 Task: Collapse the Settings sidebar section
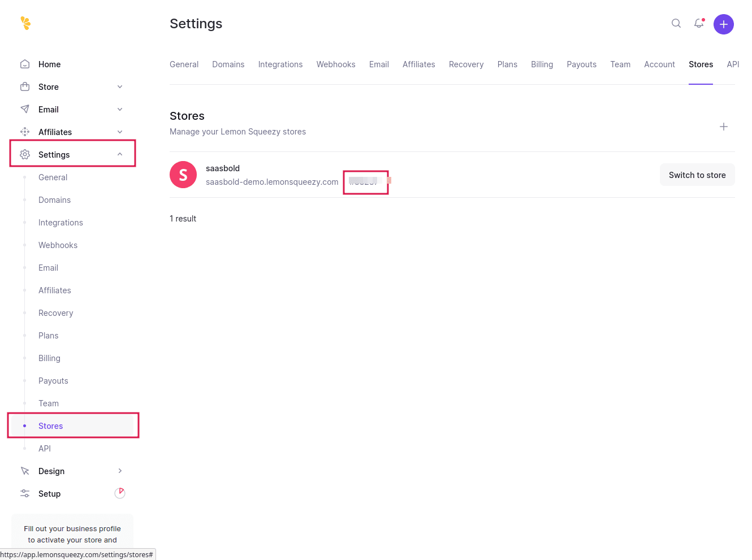tap(120, 154)
